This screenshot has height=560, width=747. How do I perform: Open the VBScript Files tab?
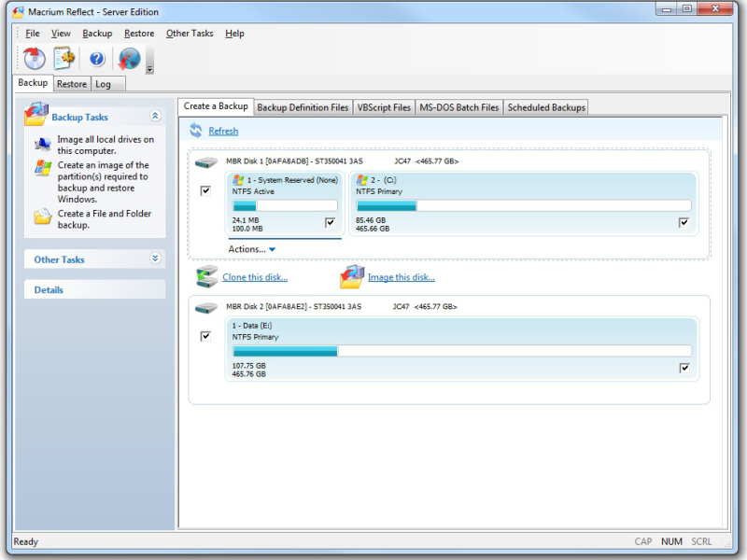384,107
